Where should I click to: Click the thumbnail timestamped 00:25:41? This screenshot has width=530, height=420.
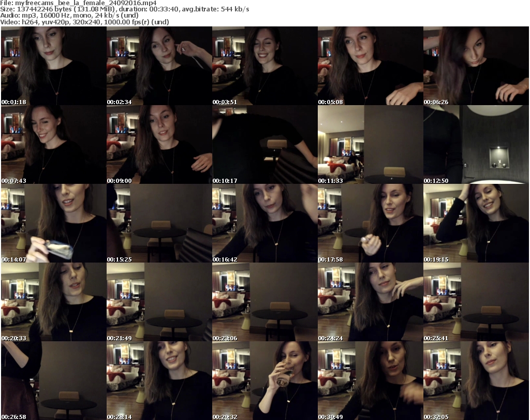476,302
